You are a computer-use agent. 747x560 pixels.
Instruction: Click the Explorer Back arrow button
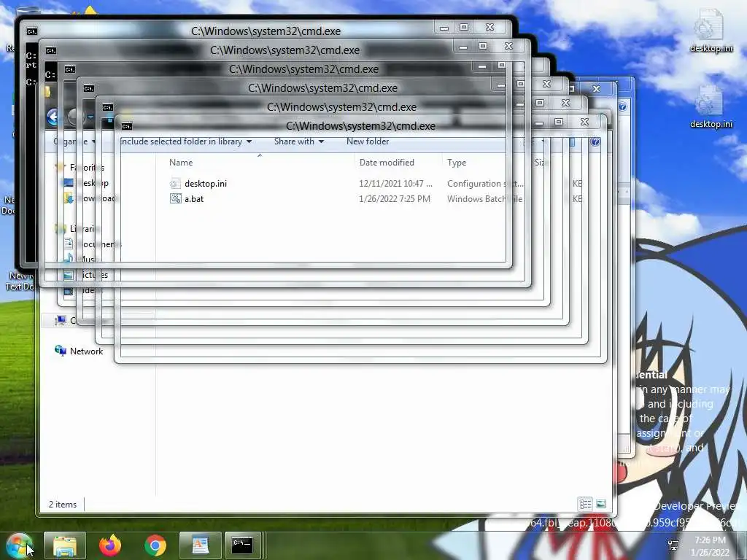tap(53, 116)
